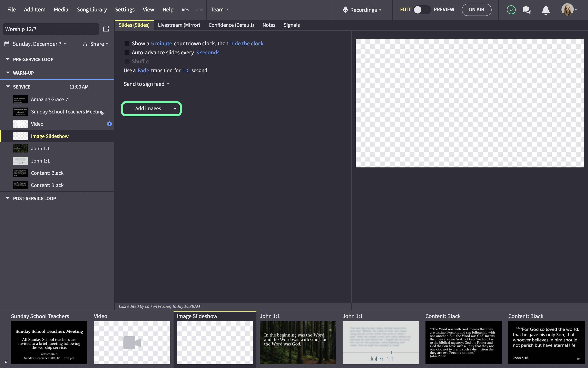Click the undo arrow icon
The width and height of the screenshot is (588, 368).
point(185,10)
